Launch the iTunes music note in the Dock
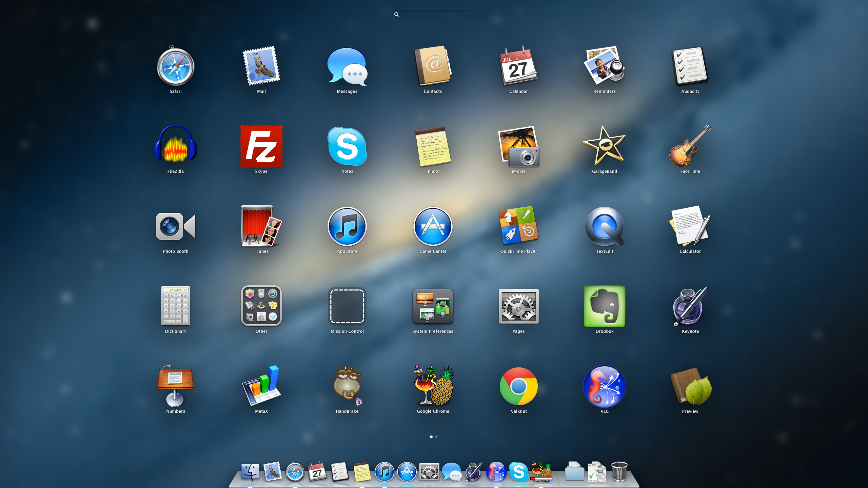 pos(384,472)
